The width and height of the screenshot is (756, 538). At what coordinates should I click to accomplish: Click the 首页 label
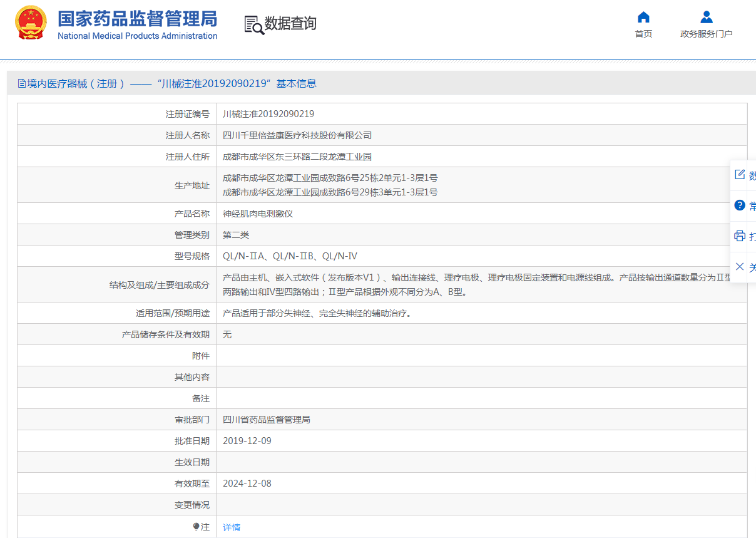tap(643, 34)
